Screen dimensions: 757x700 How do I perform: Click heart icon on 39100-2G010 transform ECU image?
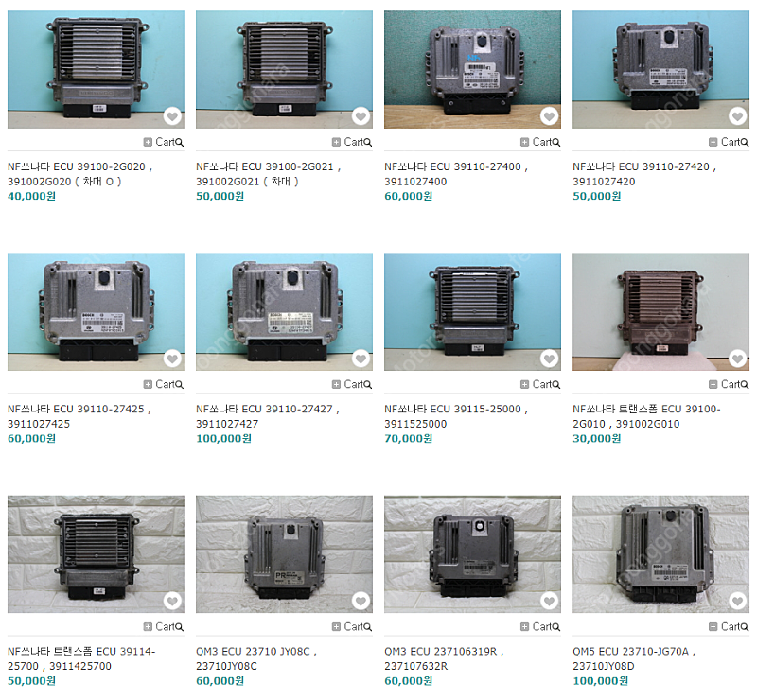(737, 359)
